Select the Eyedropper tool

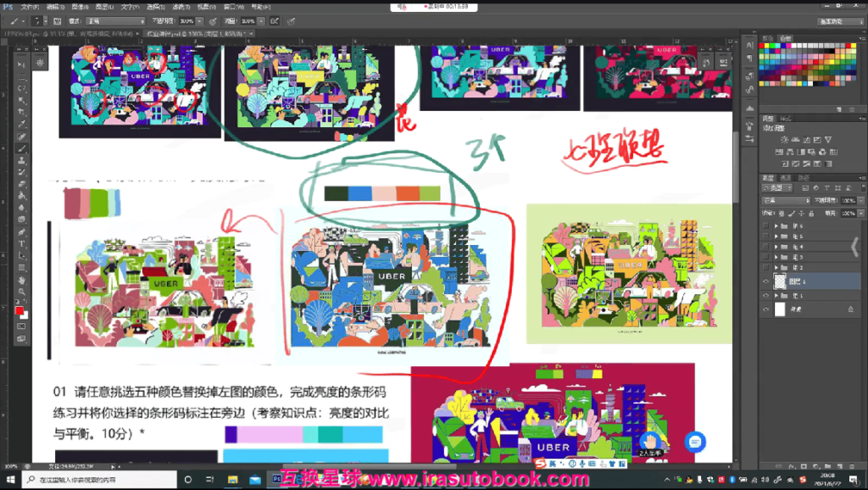[x=21, y=125]
